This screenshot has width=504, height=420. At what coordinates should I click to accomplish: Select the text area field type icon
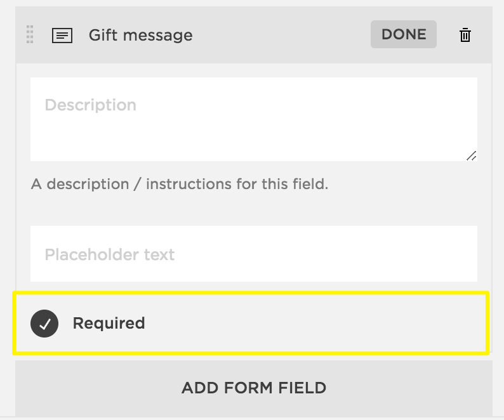[62, 36]
